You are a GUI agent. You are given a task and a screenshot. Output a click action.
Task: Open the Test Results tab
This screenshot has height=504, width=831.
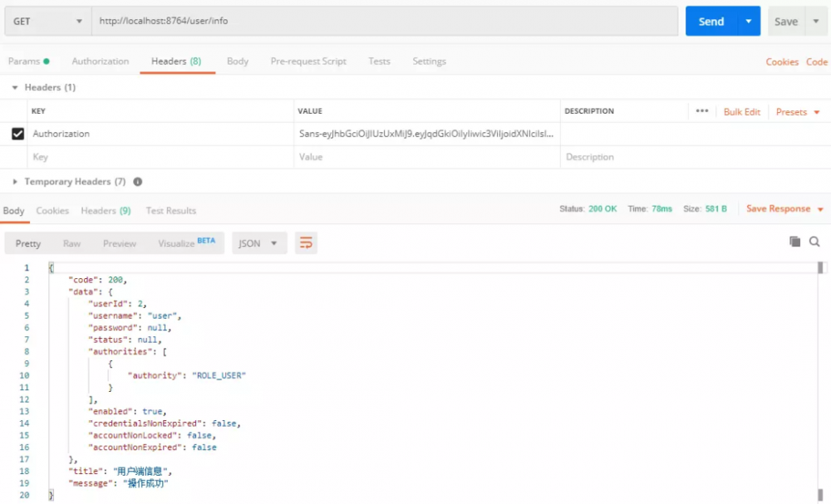[x=170, y=210]
